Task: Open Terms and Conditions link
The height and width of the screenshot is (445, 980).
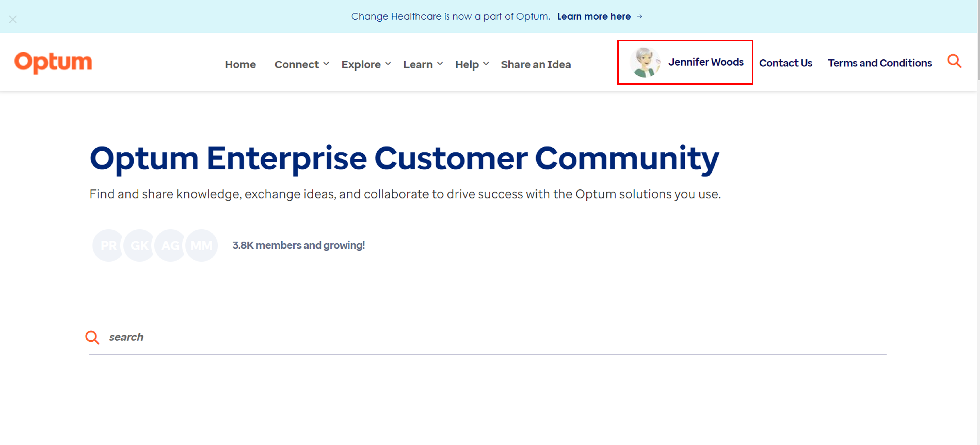Action: (x=880, y=63)
